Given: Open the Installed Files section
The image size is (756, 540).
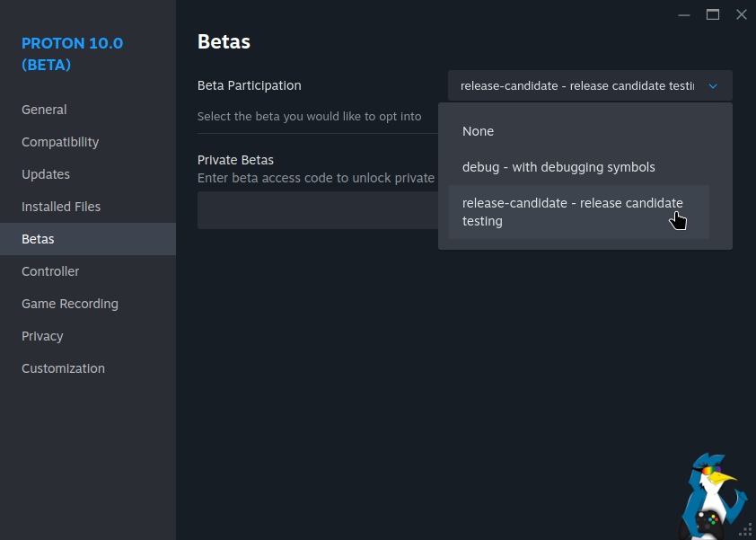Looking at the screenshot, I should click(x=61, y=207).
